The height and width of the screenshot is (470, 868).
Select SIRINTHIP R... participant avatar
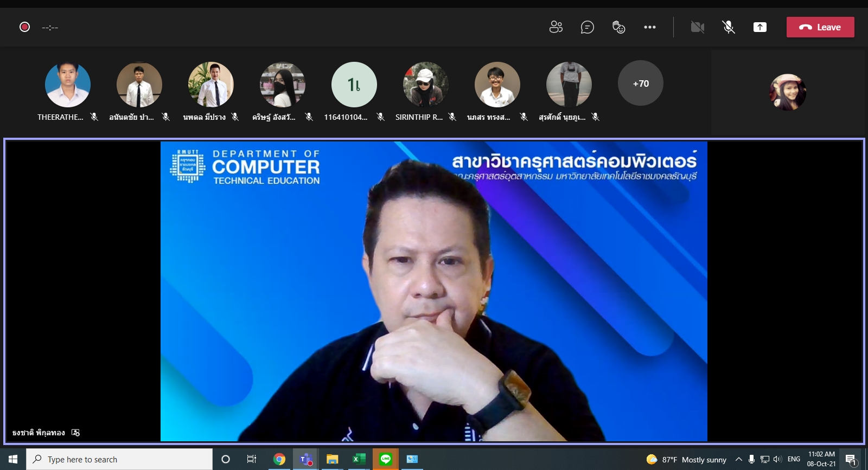pyautogui.click(x=426, y=85)
